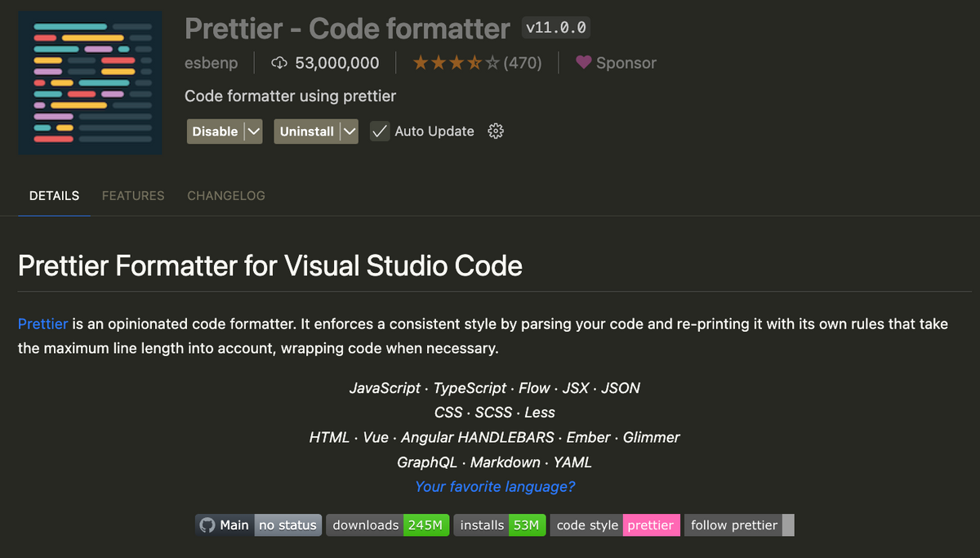Click the Sponsor heart link

click(616, 63)
